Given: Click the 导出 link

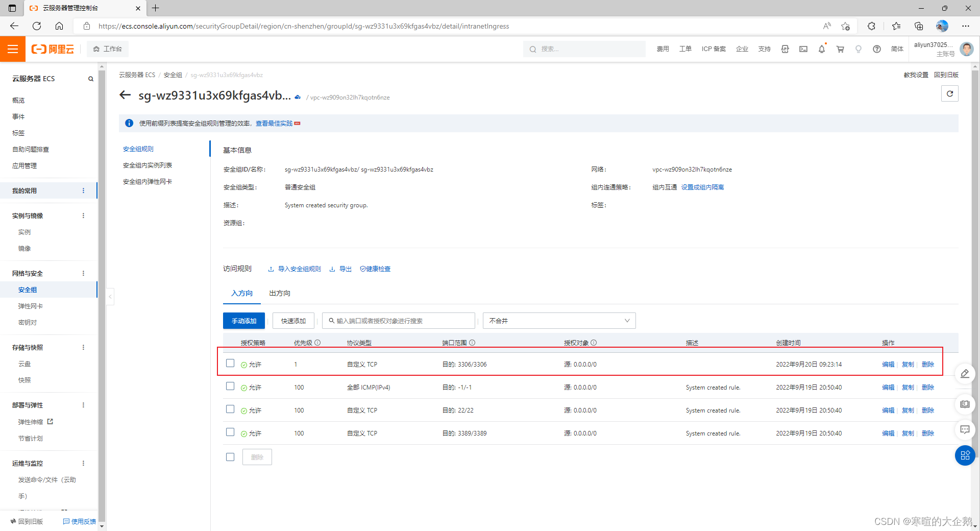Looking at the screenshot, I should click(340, 269).
